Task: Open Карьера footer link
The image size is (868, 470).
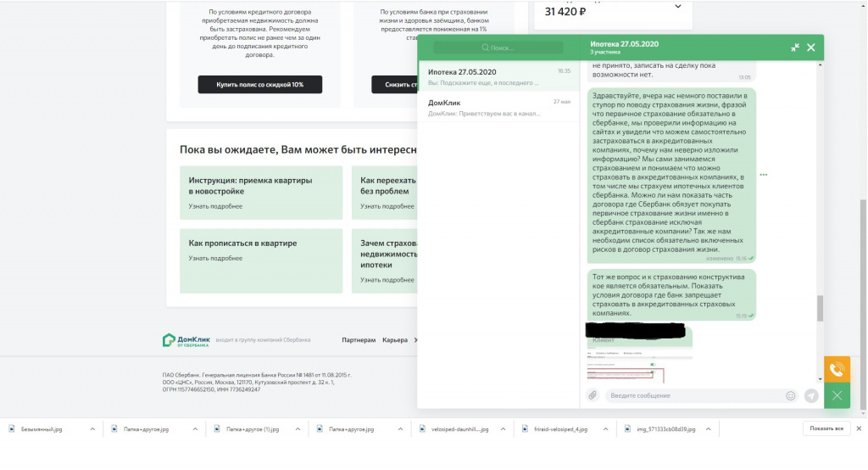Action: click(395, 339)
